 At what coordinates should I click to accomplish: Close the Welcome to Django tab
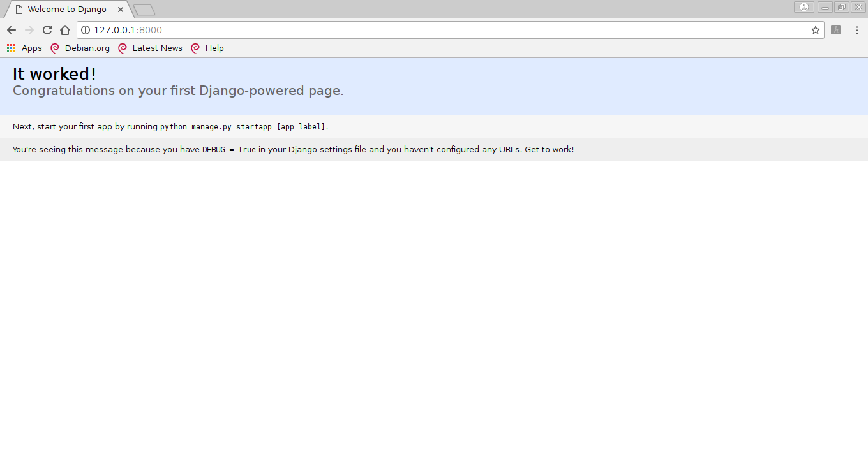[x=121, y=10]
